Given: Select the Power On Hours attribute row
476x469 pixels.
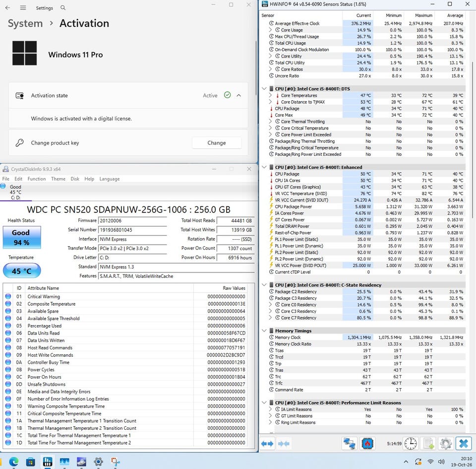Looking at the screenshot, I should click(x=125, y=377).
